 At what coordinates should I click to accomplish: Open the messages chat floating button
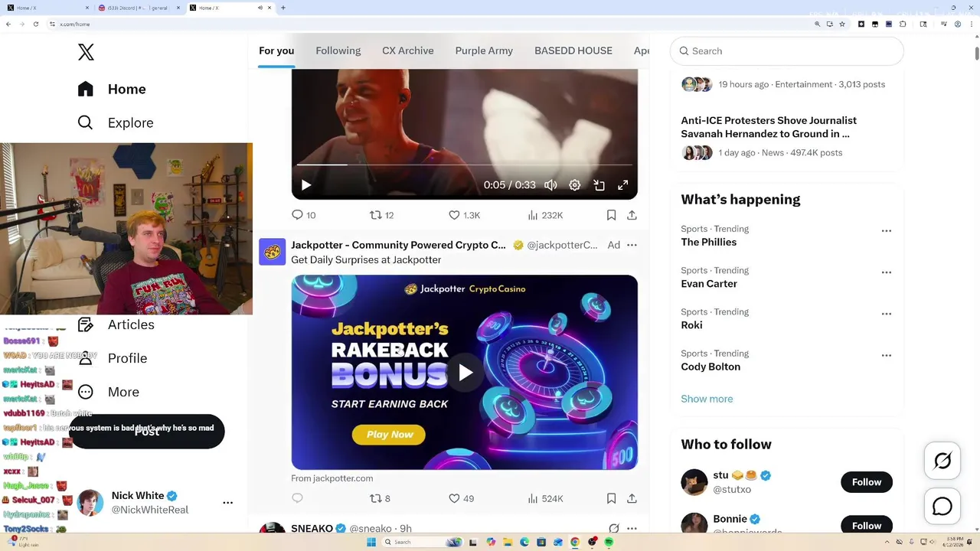click(x=942, y=507)
